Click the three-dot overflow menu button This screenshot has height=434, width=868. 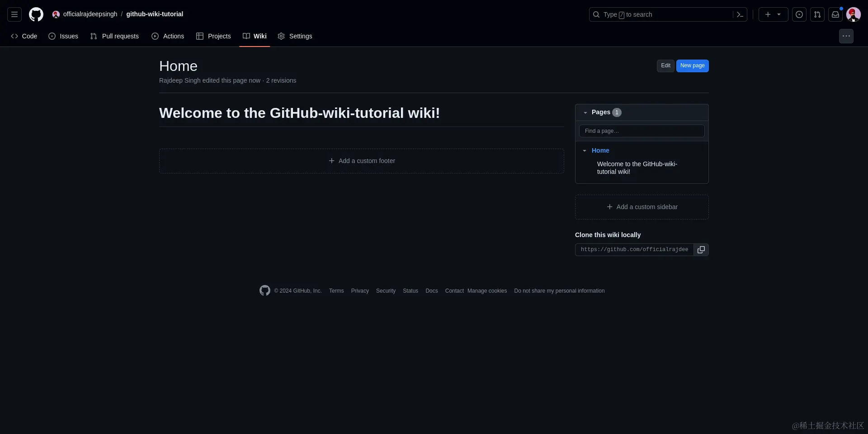(x=846, y=36)
